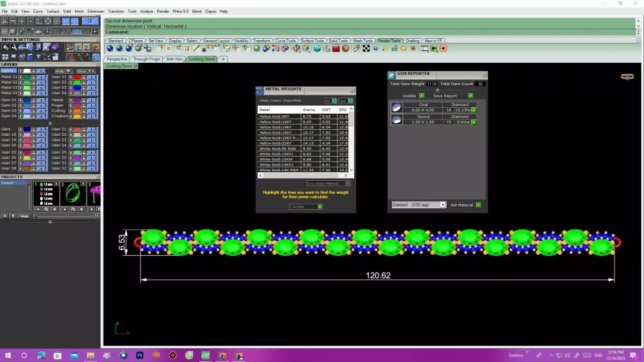Click the green ring project thumbnail

[x=72, y=194]
